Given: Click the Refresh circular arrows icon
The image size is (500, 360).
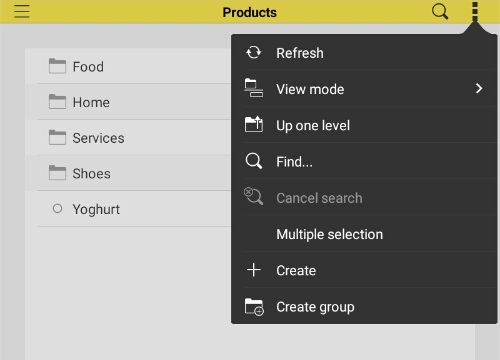Looking at the screenshot, I should [x=254, y=53].
